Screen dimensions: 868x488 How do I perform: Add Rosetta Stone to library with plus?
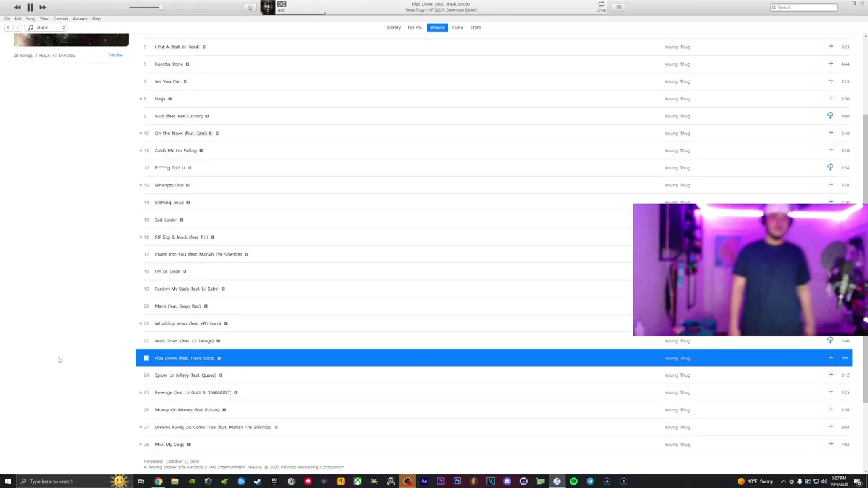[831, 64]
